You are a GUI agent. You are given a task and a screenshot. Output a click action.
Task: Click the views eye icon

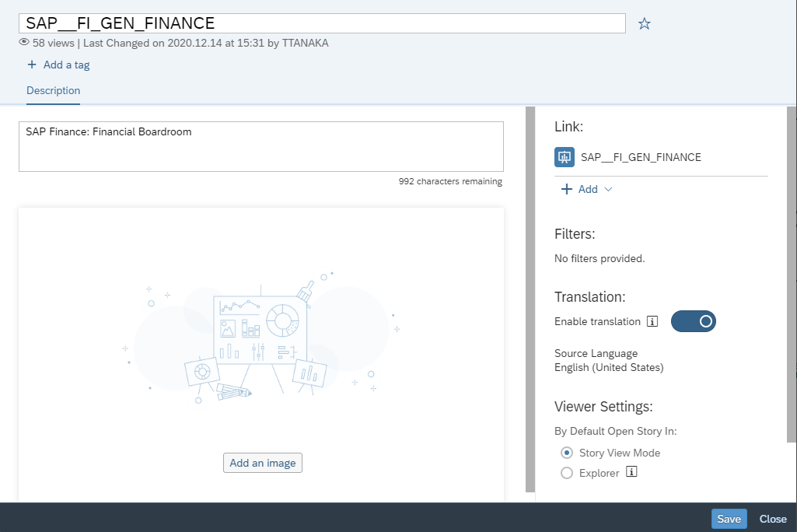coord(24,43)
